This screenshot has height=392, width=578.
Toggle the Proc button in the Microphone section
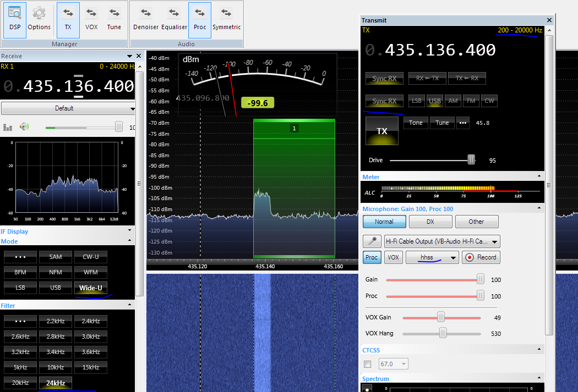pyautogui.click(x=372, y=257)
